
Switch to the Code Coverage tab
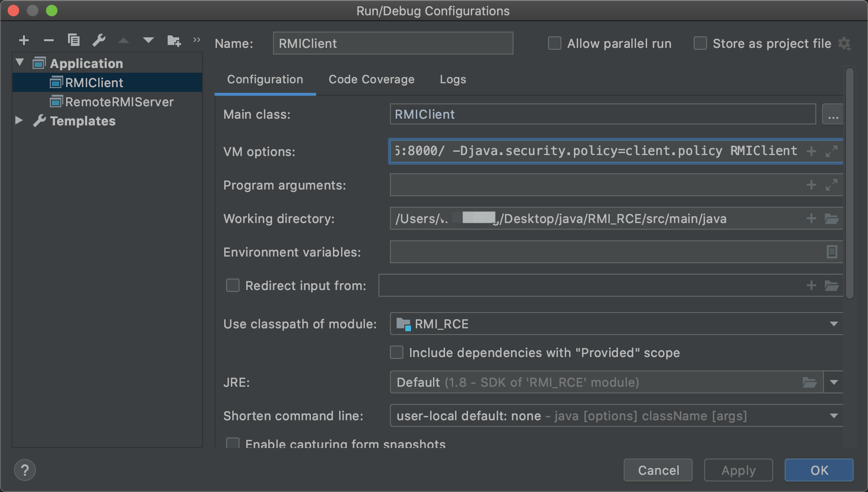coord(371,79)
